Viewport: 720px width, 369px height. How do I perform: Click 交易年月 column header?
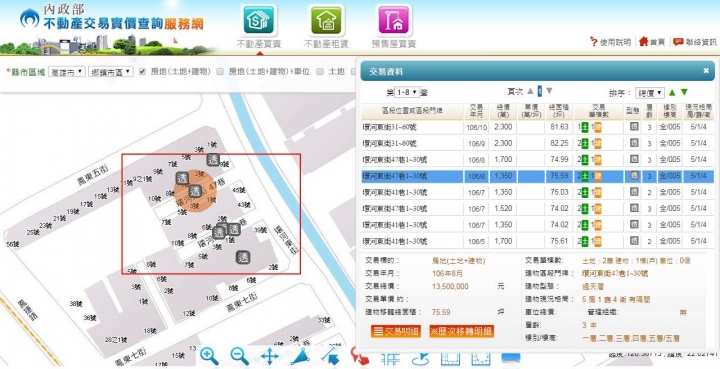pyautogui.click(x=476, y=112)
